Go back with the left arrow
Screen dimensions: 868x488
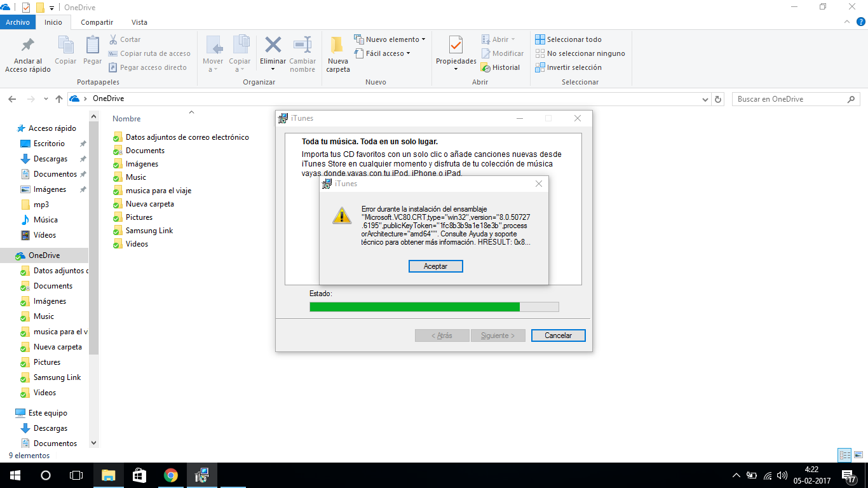point(12,99)
